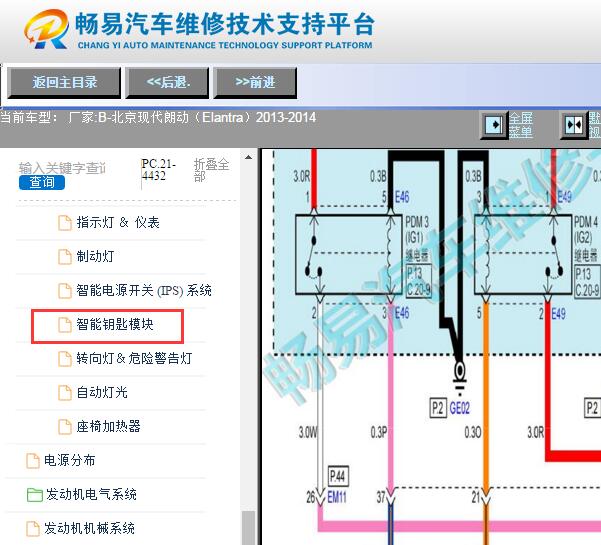Go forward with the >>前进 button
Image resolution: width=601 pixels, height=545 pixels.
pos(255,82)
